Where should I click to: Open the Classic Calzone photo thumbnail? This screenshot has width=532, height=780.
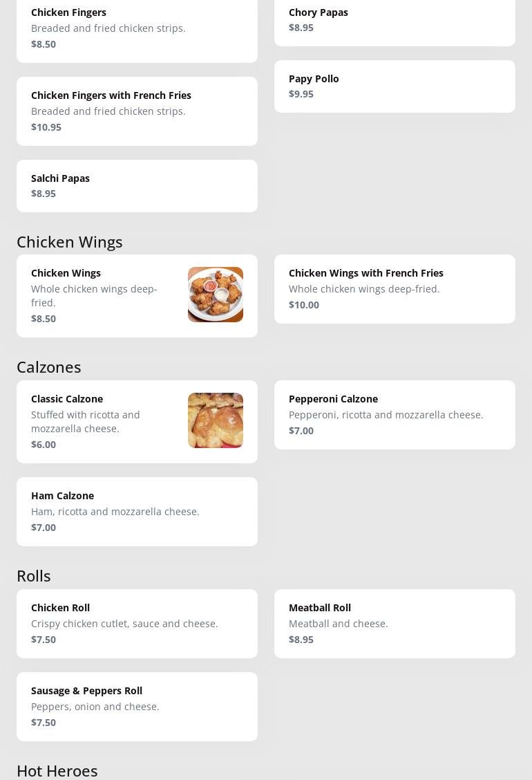(x=215, y=420)
